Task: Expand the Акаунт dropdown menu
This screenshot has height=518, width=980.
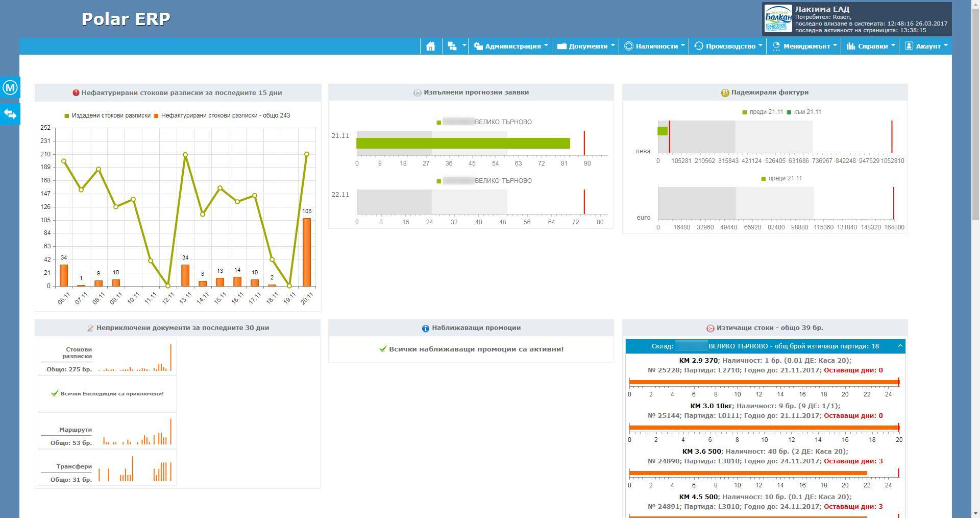Action: pyautogui.click(x=926, y=46)
